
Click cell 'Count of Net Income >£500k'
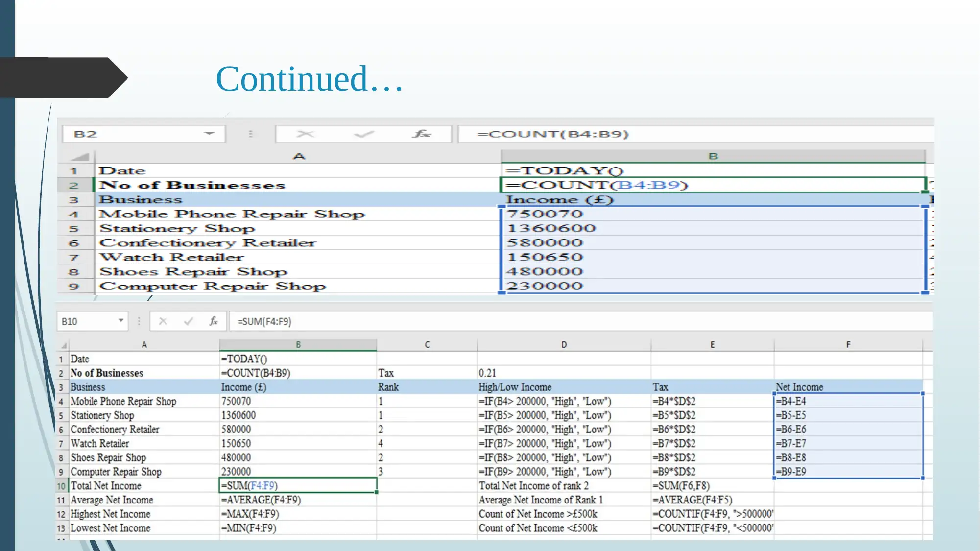[x=564, y=514]
